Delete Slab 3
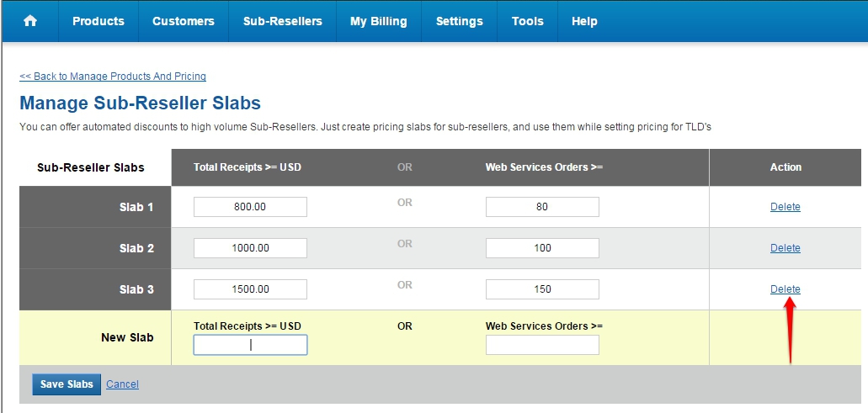The width and height of the screenshot is (868, 413). click(785, 289)
